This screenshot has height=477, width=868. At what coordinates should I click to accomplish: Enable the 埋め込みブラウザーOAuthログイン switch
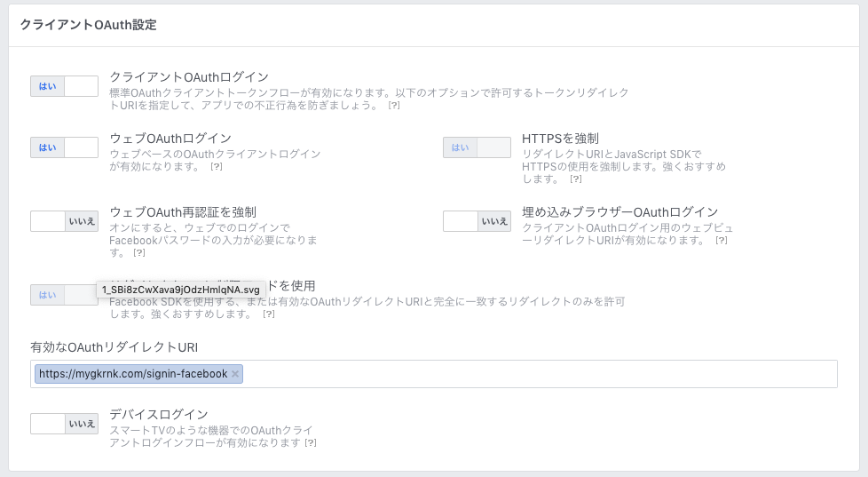point(477,221)
